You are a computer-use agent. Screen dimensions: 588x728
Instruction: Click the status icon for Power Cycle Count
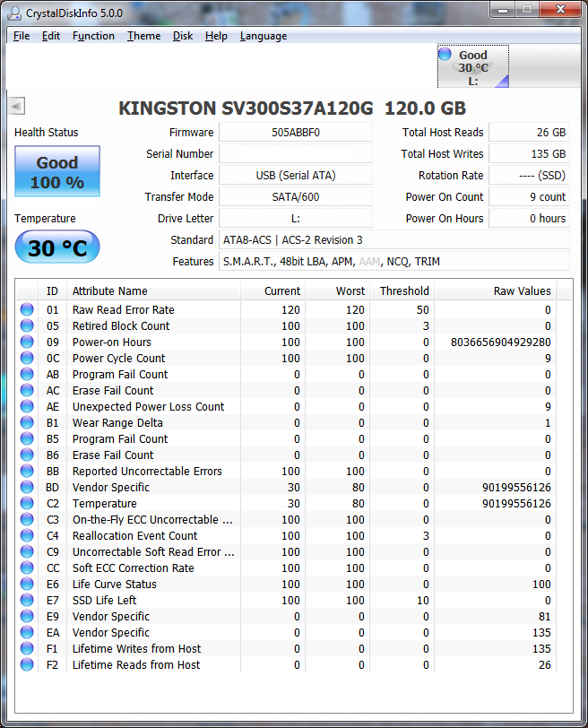tap(27, 358)
